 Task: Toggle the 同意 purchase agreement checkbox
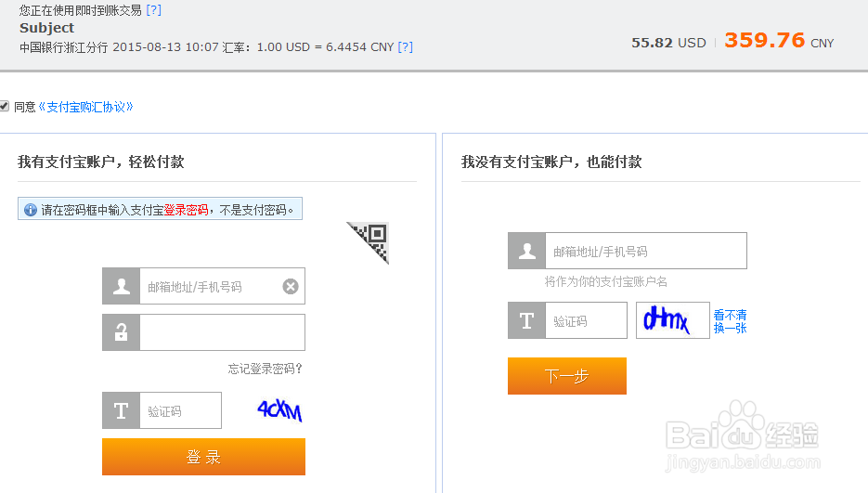(5, 107)
